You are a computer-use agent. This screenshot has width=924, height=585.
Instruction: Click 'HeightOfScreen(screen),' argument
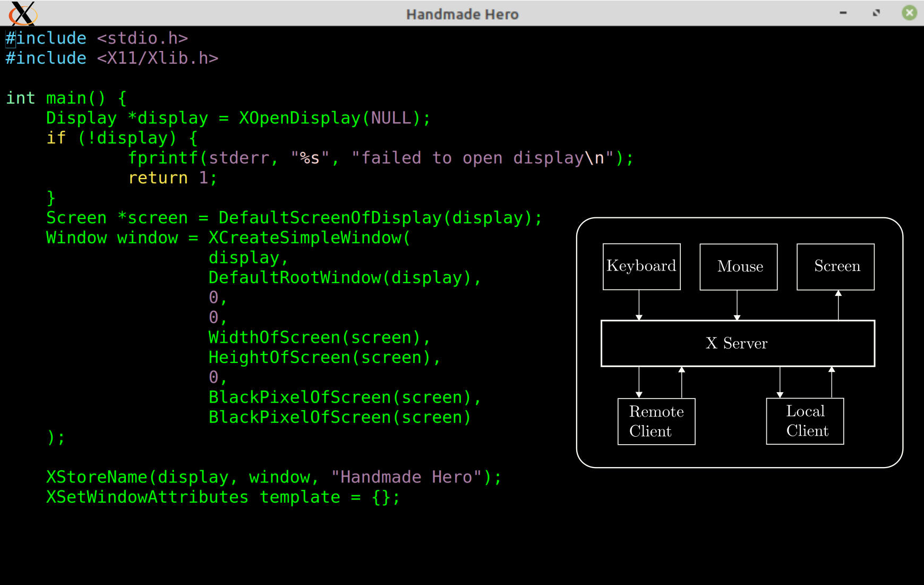[324, 358]
